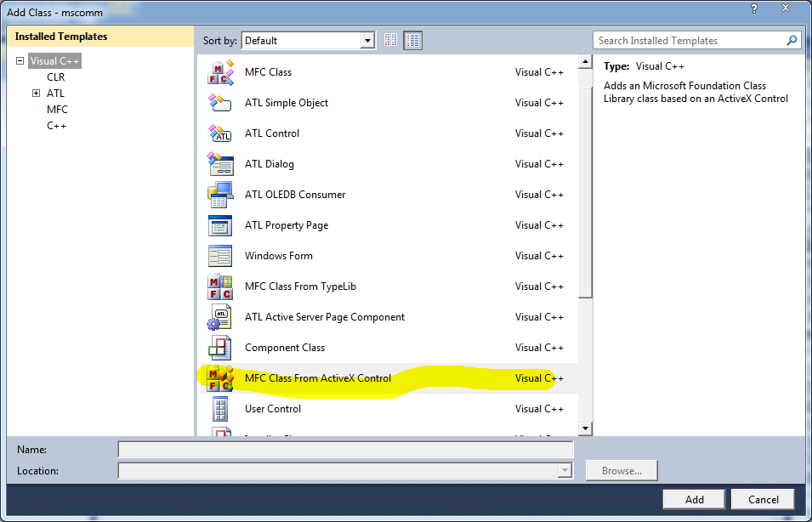Image resolution: width=812 pixels, height=522 pixels.
Task: Click the Component Class template icon
Action: (219, 348)
